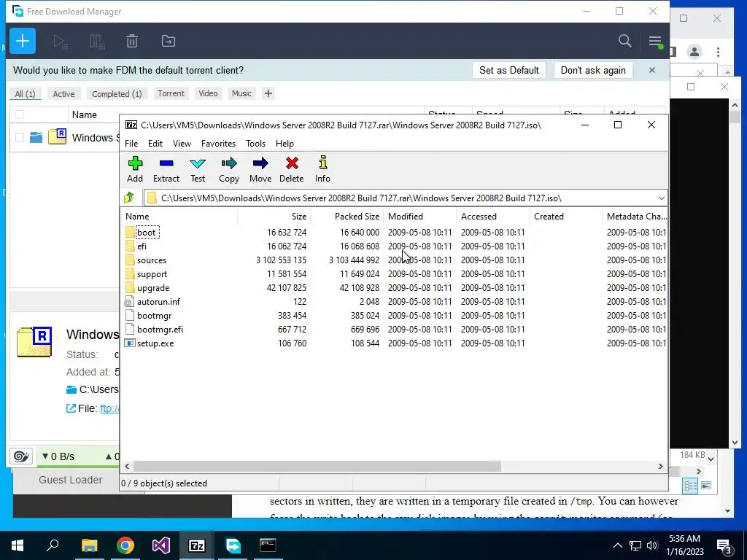Viewport: 747px width, 560px height.
Task: Switch to the Video tab in FDM
Action: (208, 93)
